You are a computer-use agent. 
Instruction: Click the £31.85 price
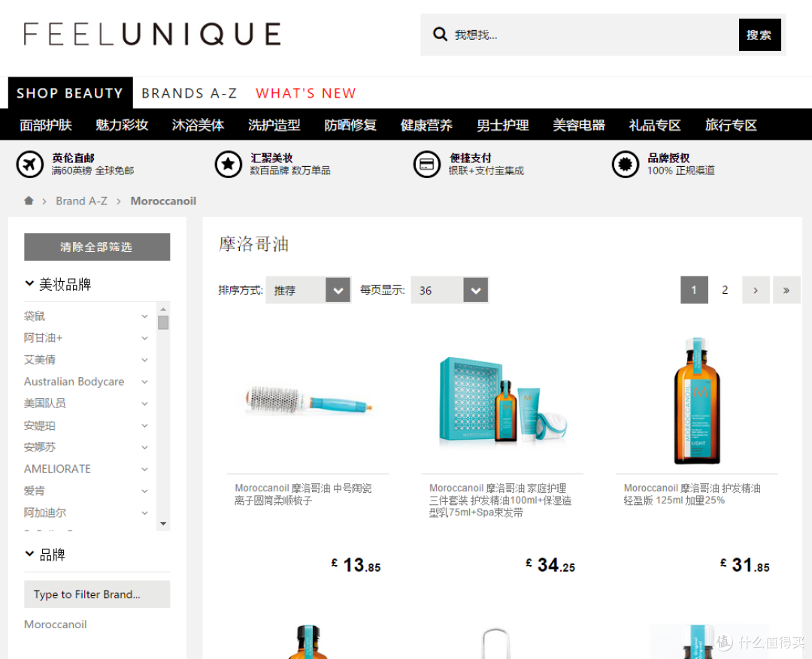point(744,565)
